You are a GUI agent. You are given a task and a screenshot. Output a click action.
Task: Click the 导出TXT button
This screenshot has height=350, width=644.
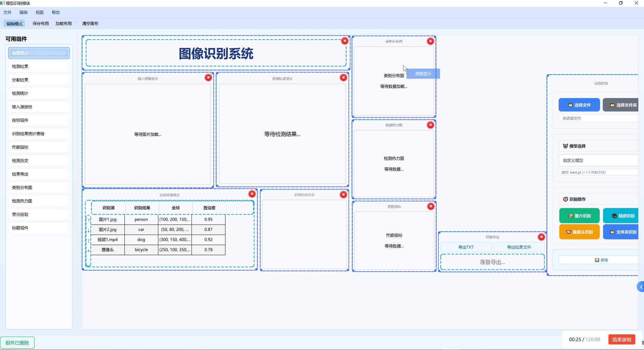tap(466, 247)
